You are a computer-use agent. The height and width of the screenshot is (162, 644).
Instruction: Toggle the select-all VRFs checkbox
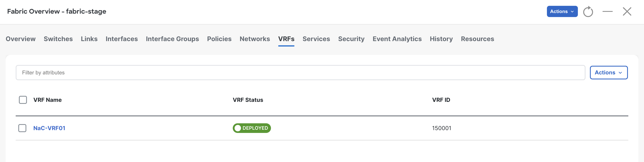(x=23, y=100)
